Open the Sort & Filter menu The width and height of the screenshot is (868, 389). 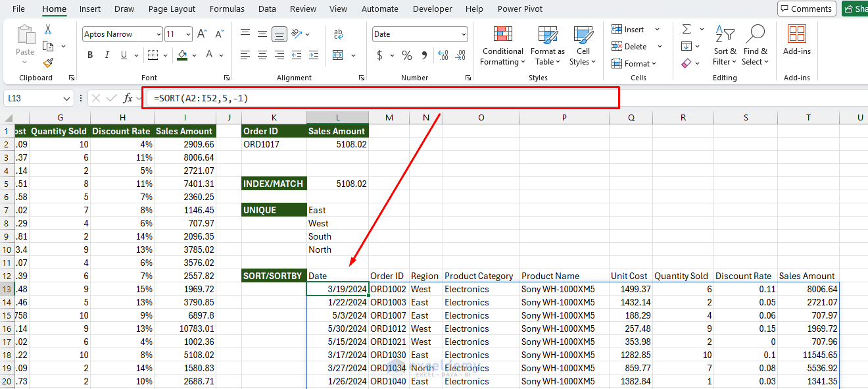725,45
